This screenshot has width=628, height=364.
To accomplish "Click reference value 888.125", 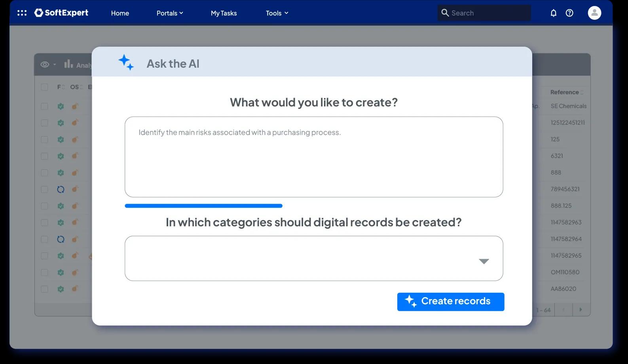I will pos(561,206).
